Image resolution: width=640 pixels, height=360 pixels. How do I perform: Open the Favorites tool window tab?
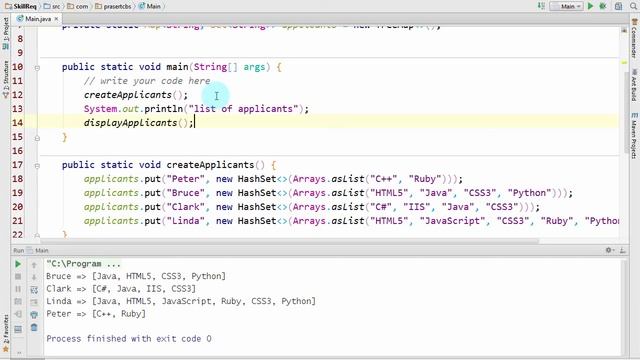pyautogui.click(x=6, y=333)
